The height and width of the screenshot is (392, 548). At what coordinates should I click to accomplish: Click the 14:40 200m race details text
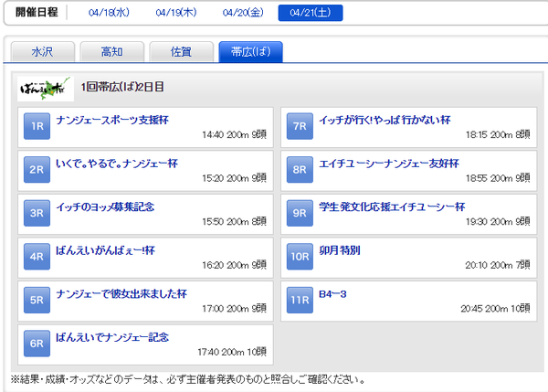[x=234, y=134]
